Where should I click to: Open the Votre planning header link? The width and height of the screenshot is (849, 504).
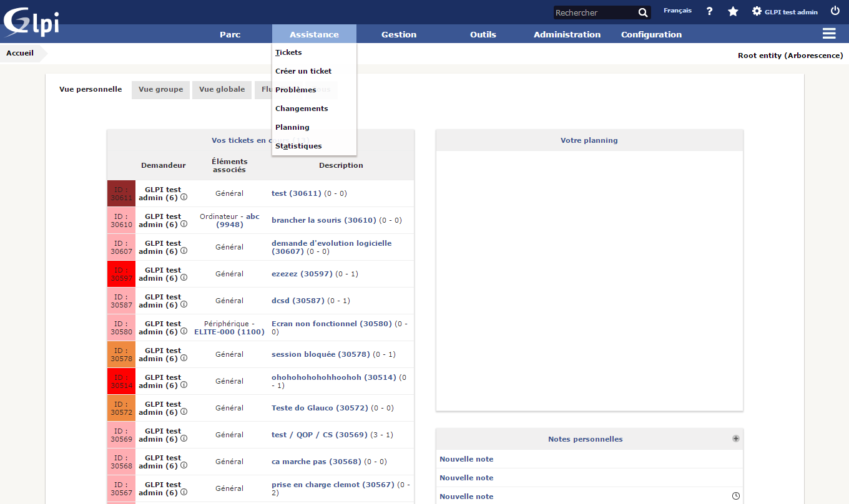point(589,140)
